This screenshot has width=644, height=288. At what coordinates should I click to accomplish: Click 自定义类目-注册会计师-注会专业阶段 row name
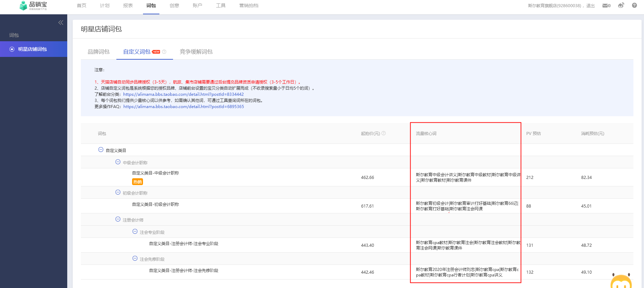click(184, 244)
